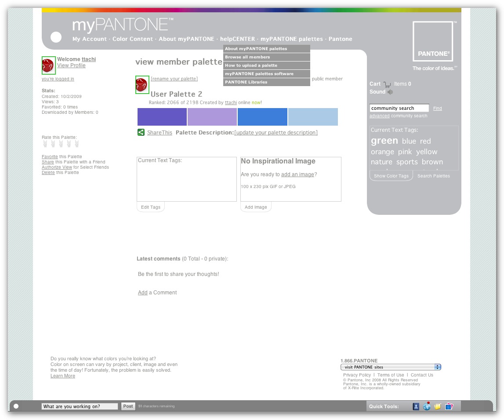The width and height of the screenshot is (504, 420).
Task: Open the Terms of Use footer link
Action: pos(391,375)
